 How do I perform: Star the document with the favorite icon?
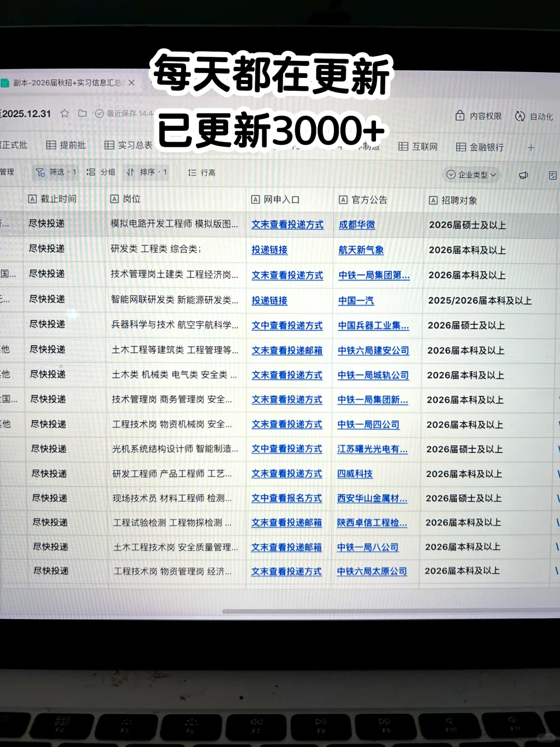click(65, 113)
